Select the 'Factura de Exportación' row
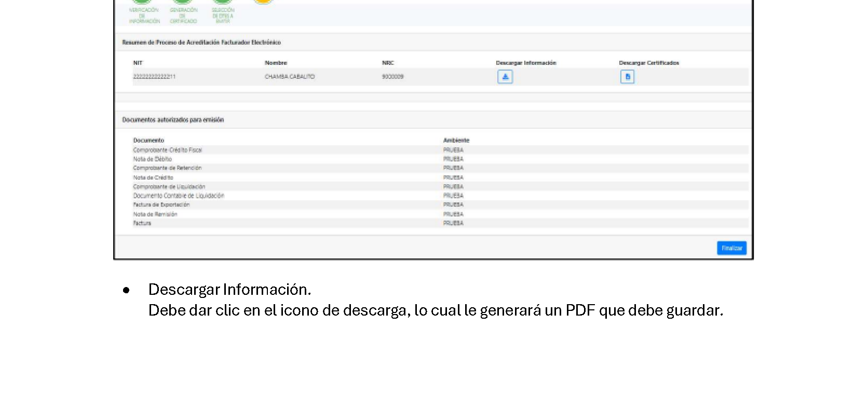 (x=440, y=204)
